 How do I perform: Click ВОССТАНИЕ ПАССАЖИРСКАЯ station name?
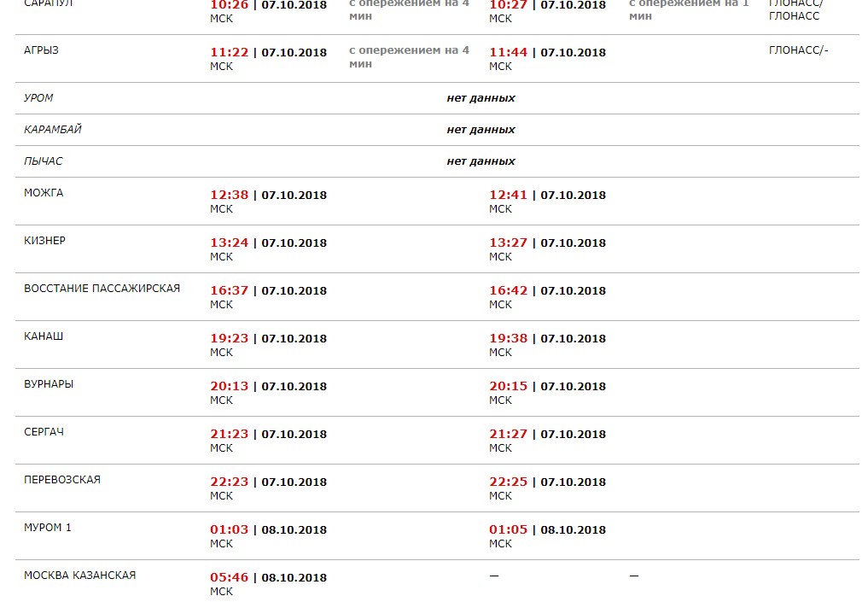tap(102, 288)
